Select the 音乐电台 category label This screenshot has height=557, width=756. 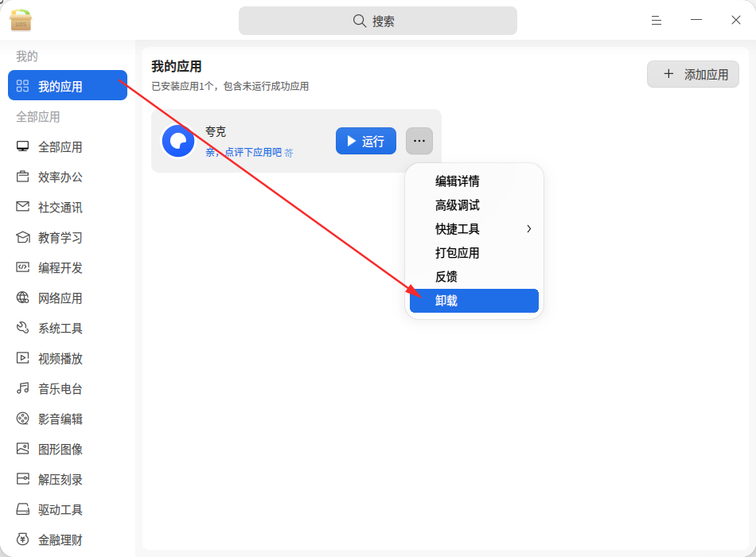(x=60, y=388)
